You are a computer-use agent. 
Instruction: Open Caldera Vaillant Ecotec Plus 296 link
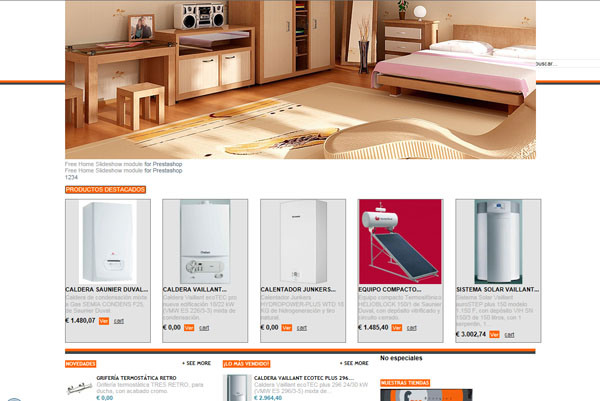coord(304,378)
